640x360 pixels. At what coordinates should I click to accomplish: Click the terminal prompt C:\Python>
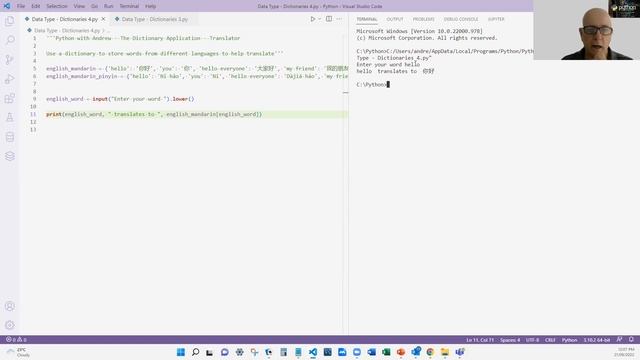point(371,84)
